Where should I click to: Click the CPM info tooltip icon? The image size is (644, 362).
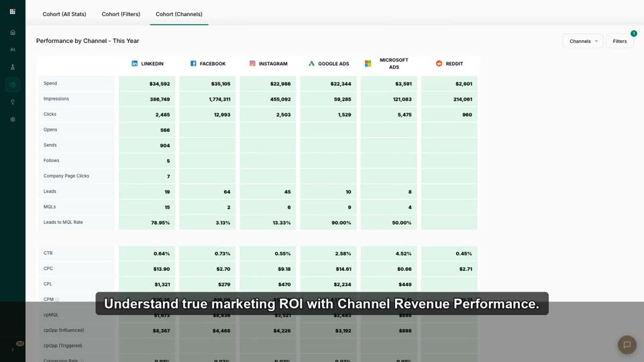pyautogui.click(x=58, y=300)
